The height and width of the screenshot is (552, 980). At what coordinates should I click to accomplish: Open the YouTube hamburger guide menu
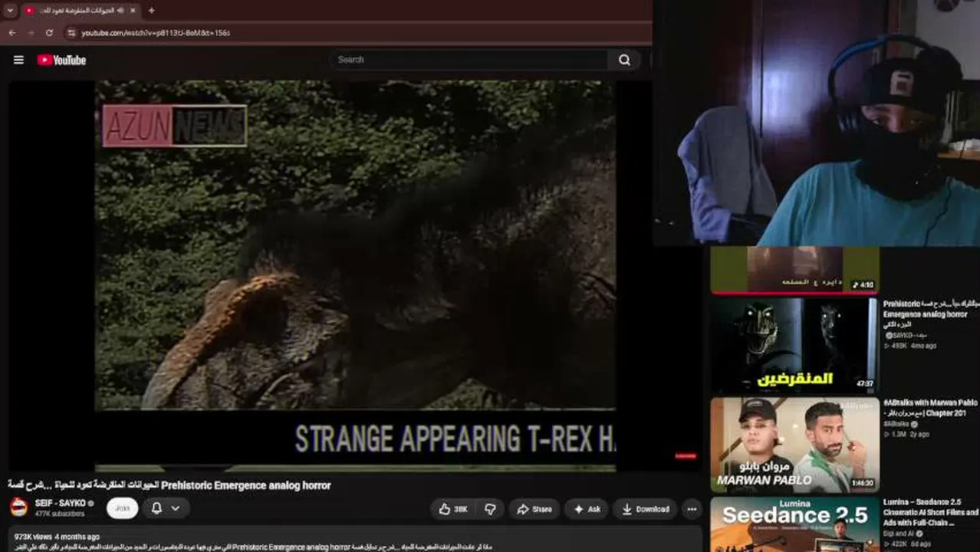pyautogui.click(x=18, y=60)
